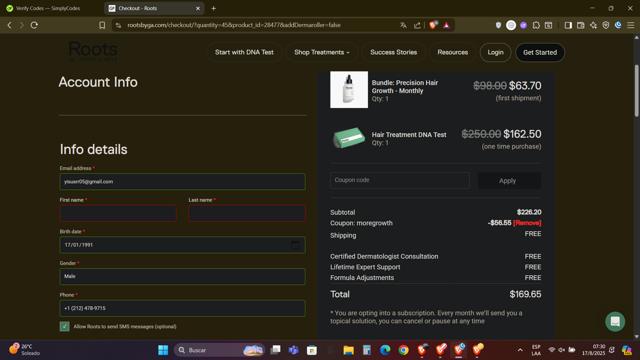The height and width of the screenshot is (360, 640).
Task: Close the Checkout - Roots tab
Action: [198, 8]
